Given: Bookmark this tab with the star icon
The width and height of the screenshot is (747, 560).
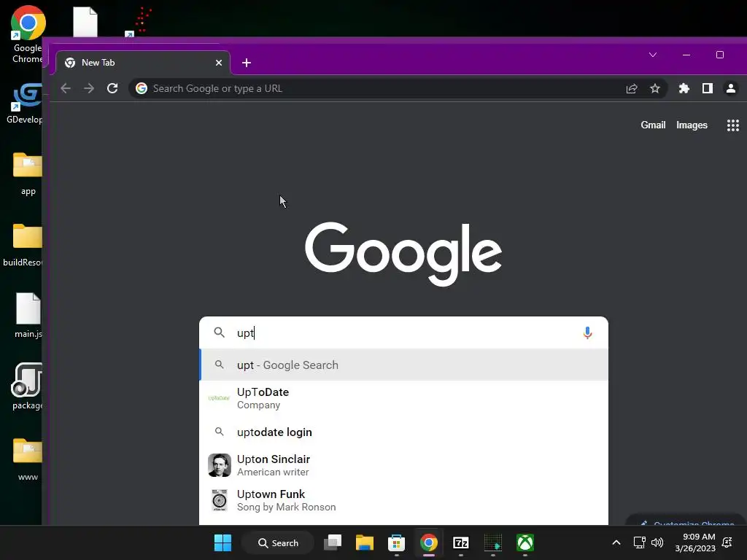Looking at the screenshot, I should click(x=655, y=88).
